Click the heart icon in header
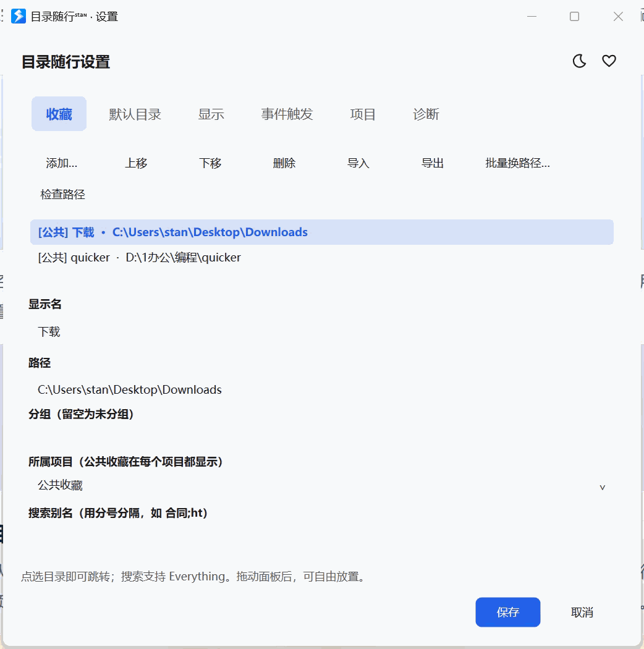 tap(609, 61)
